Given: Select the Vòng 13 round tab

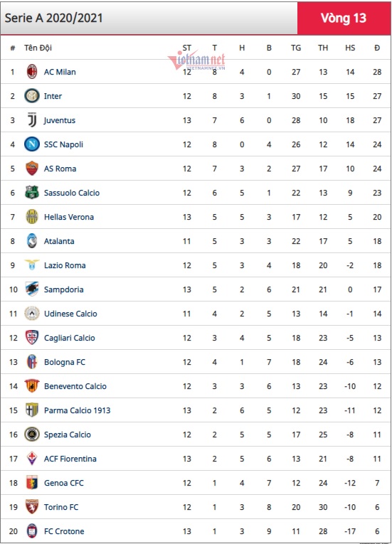Looking at the screenshot, I should (x=344, y=18).
